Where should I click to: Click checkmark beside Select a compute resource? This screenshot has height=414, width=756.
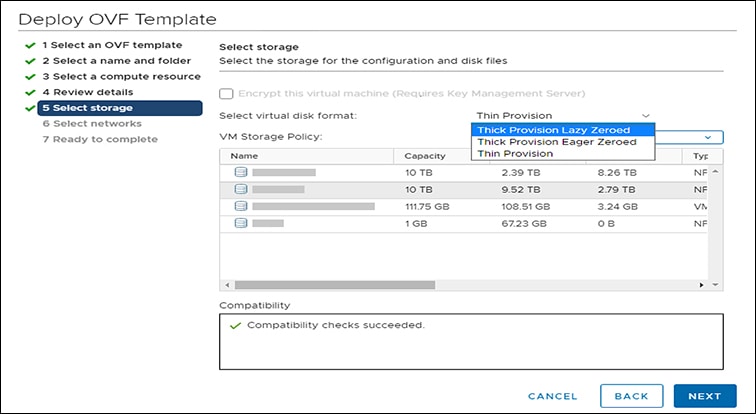pyautogui.click(x=32, y=76)
